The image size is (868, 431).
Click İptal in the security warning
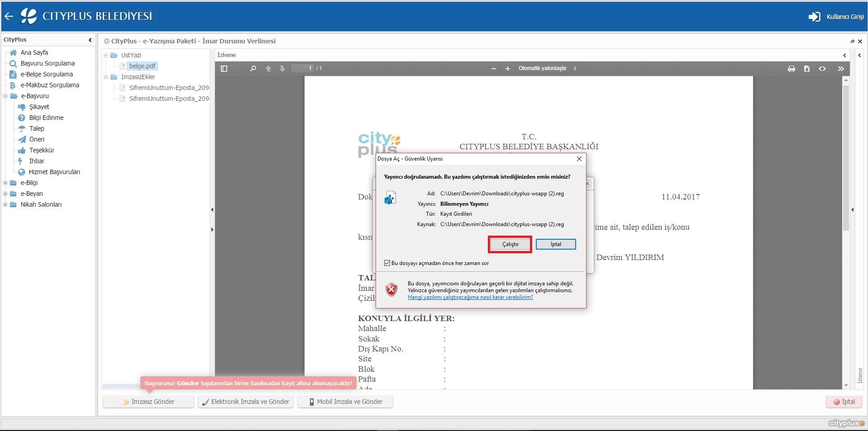(556, 244)
